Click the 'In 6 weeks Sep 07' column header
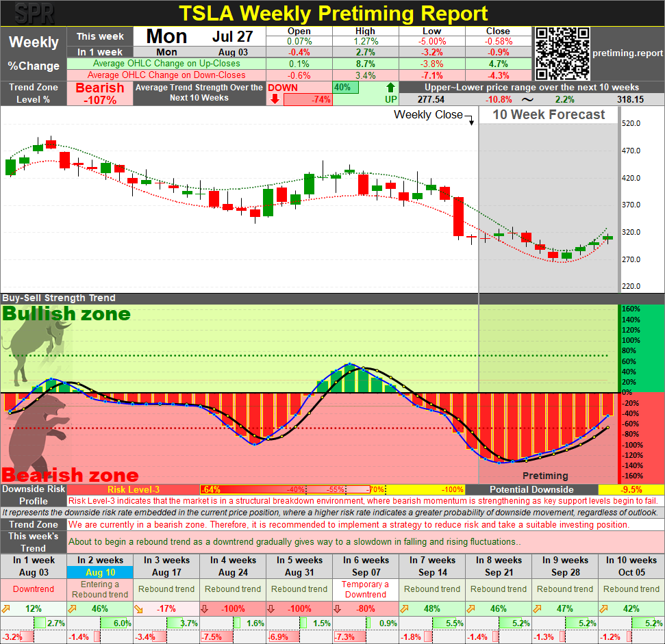665x644 pixels. click(x=366, y=566)
